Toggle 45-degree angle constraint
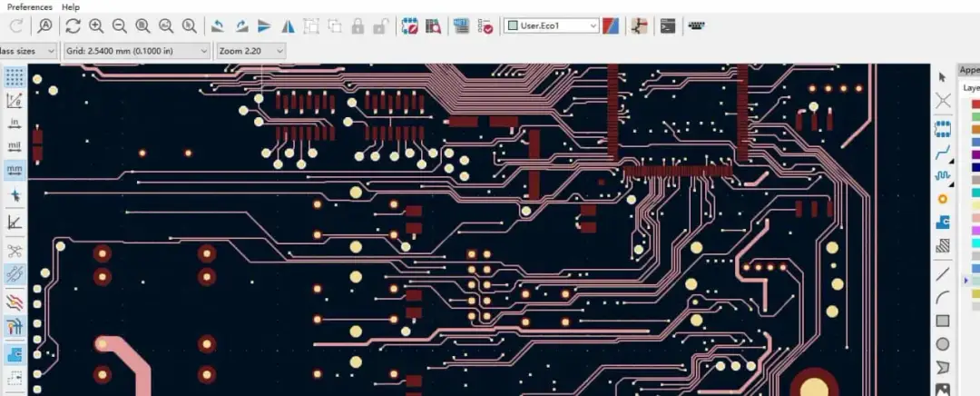The width and height of the screenshot is (980, 396). [15, 223]
